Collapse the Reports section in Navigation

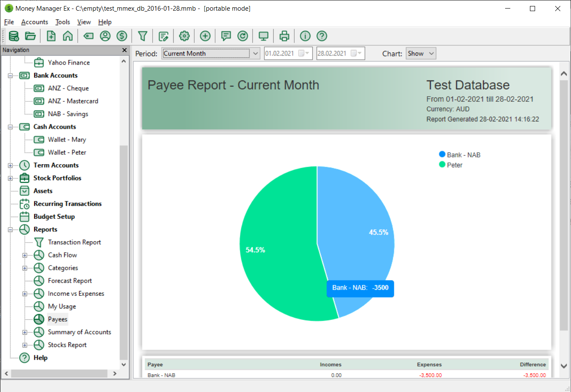[x=10, y=229]
